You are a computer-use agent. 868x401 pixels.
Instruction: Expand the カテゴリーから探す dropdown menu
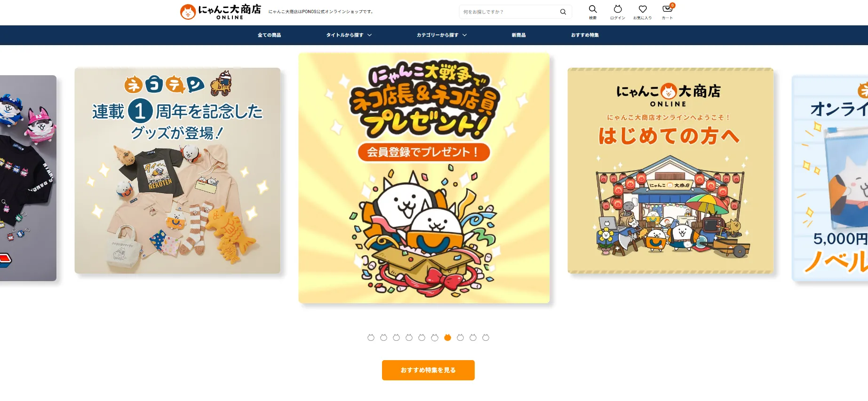click(441, 35)
